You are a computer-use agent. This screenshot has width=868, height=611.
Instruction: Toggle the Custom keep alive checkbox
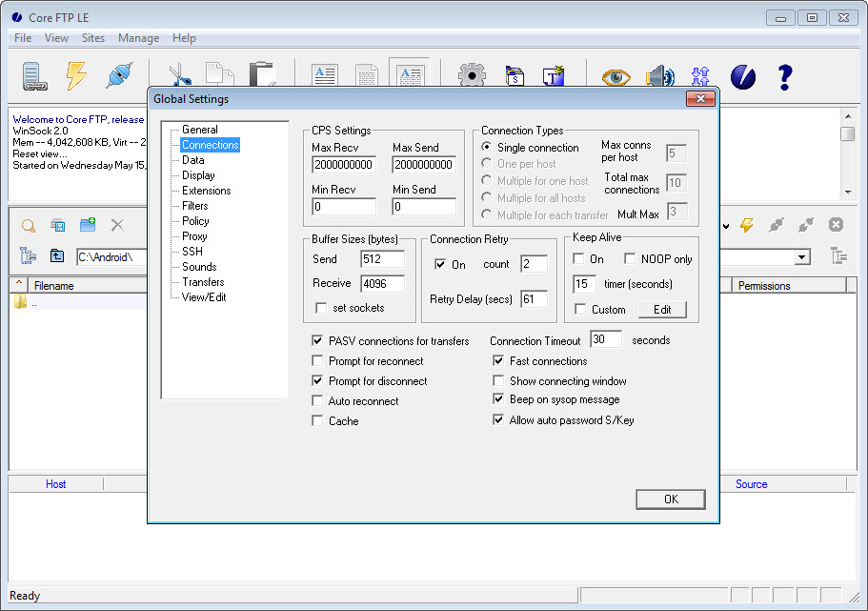pyautogui.click(x=580, y=309)
